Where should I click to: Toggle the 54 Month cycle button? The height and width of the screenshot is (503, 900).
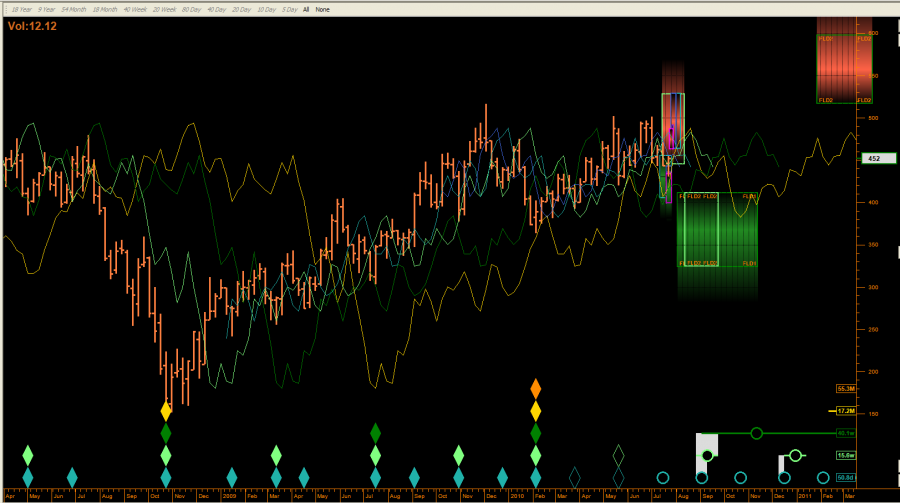pos(73,10)
